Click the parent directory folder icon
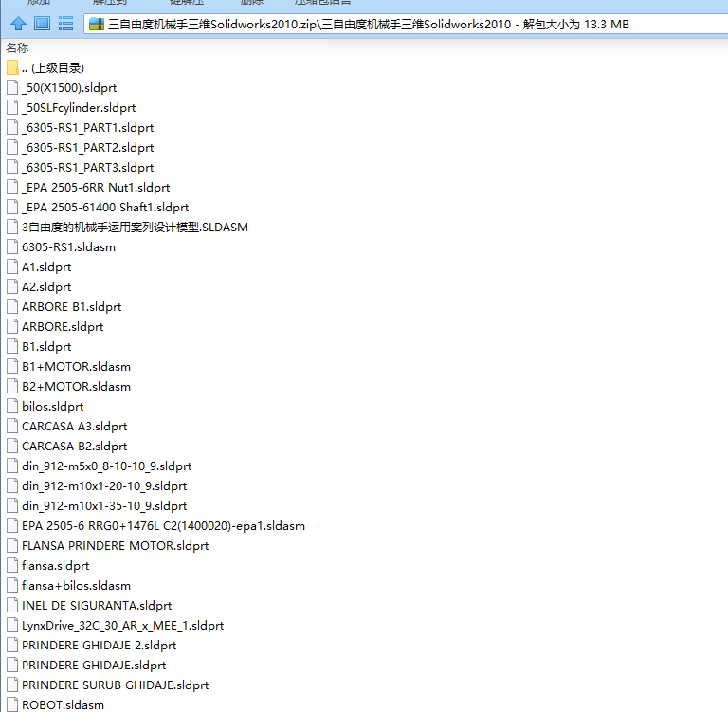Viewport: 728px width, 712px height. (x=12, y=68)
